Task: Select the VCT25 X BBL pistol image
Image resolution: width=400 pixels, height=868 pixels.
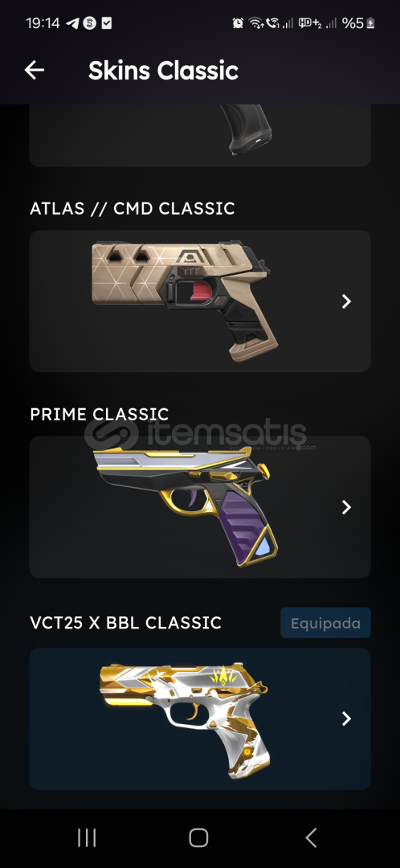Action: tap(186, 718)
